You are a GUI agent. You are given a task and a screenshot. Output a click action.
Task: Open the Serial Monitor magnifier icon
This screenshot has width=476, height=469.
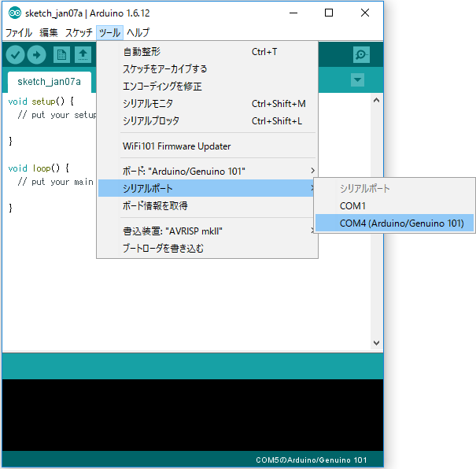point(361,54)
